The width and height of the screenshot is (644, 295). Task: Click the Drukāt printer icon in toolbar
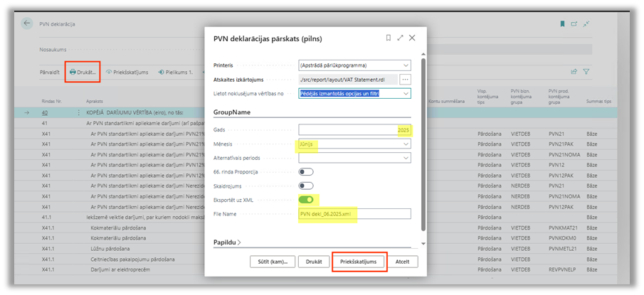73,72
